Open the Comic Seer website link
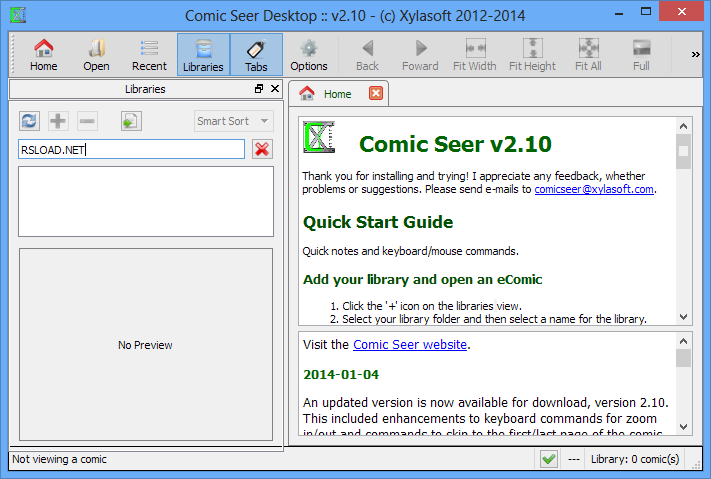 click(410, 345)
